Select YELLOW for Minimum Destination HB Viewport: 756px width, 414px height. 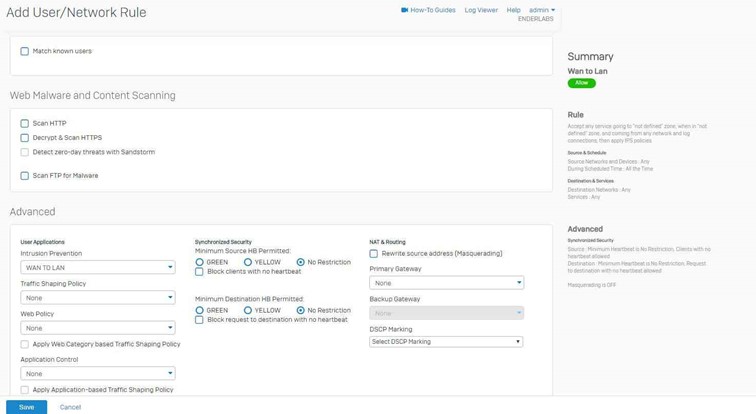point(248,310)
